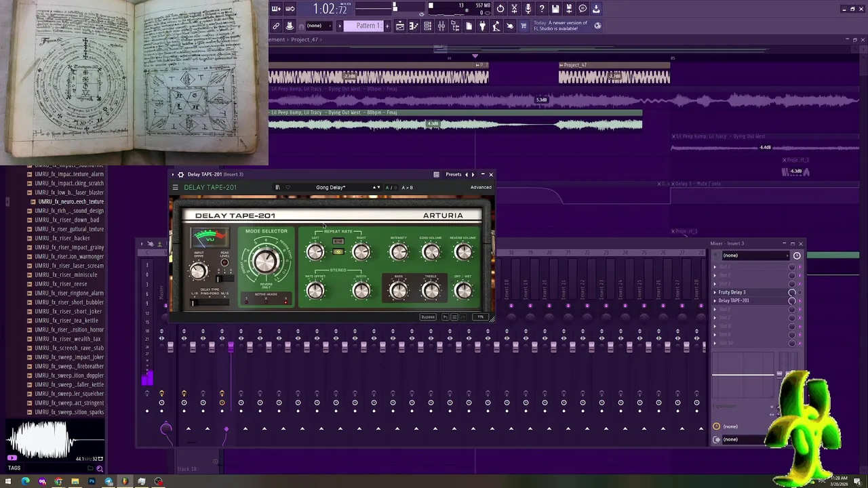Select the UMRU_fx_riser_hacker sample
The width and height of the screenshot is (868, 488).
click(62, 238)
